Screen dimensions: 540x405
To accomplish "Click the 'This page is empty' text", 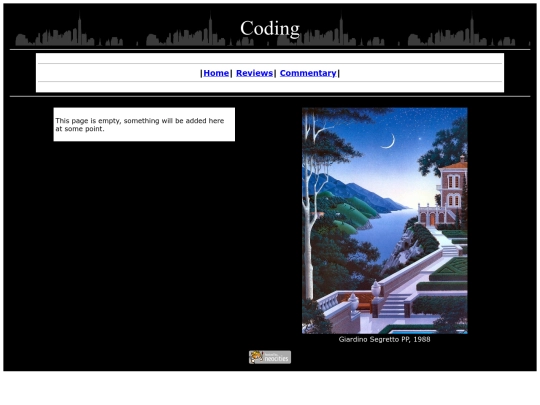I will [139, 125].
